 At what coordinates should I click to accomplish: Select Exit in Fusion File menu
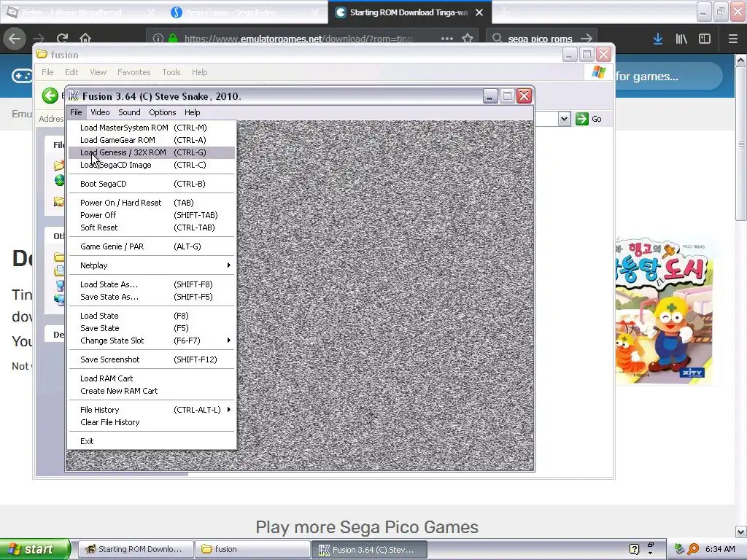(152, 441)
